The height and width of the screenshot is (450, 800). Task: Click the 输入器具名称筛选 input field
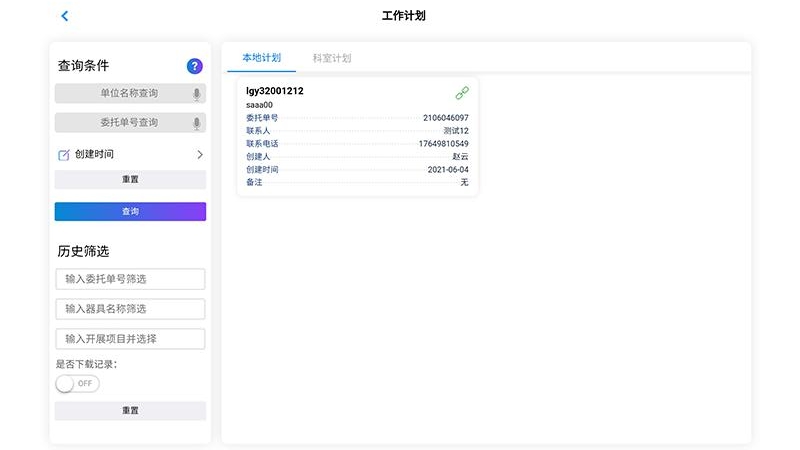(x=130, y=309)
